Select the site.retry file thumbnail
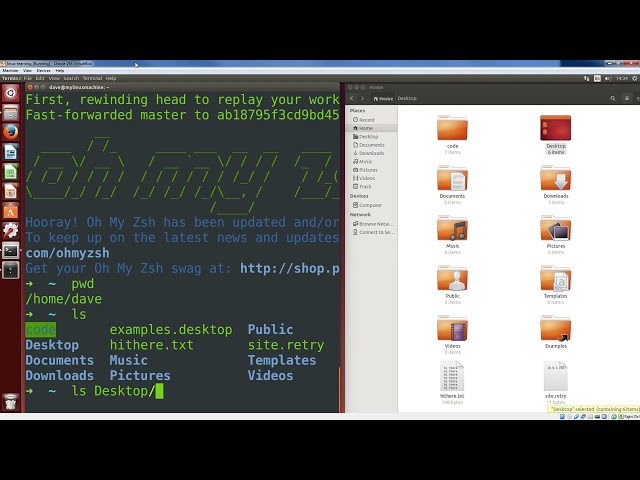Viewport: 640px width, 480px height. tap(556, 376)
